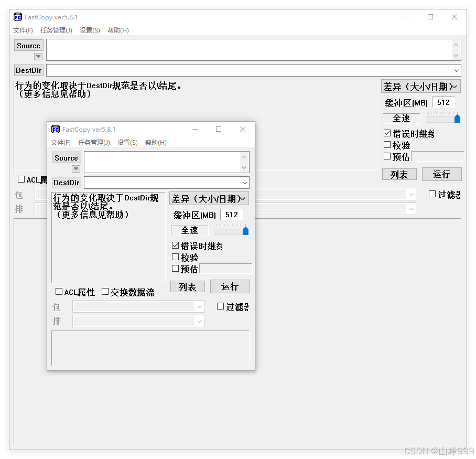The width and height of the screenshot is (476, 459).
Task: Click DestDir button in front window
Action: click(66, 183)
